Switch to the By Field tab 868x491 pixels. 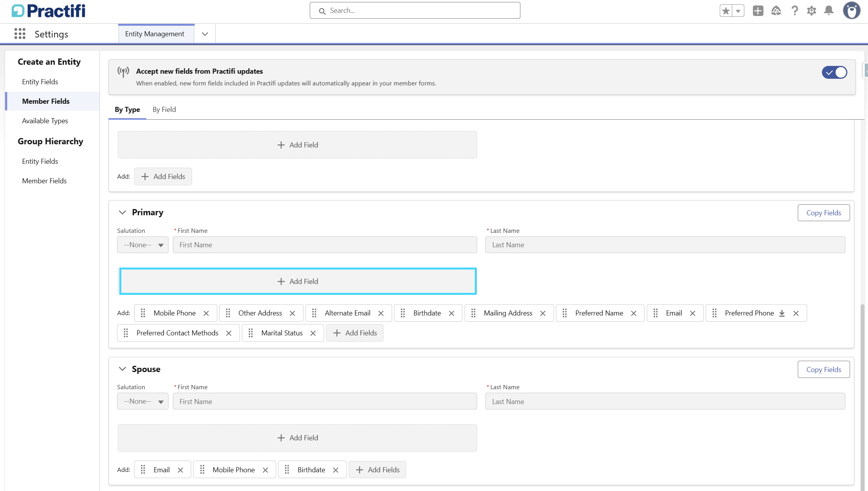point(164,110)
